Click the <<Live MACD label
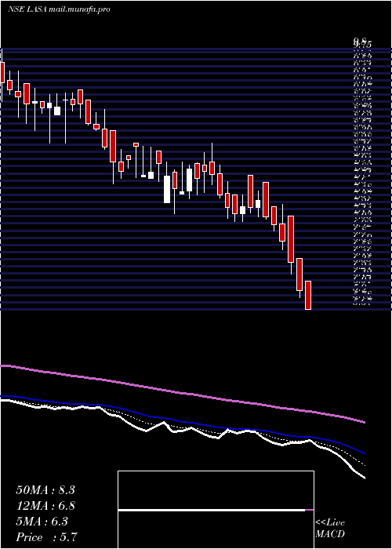This screenshot has width=392, height=549. (330, 529)
